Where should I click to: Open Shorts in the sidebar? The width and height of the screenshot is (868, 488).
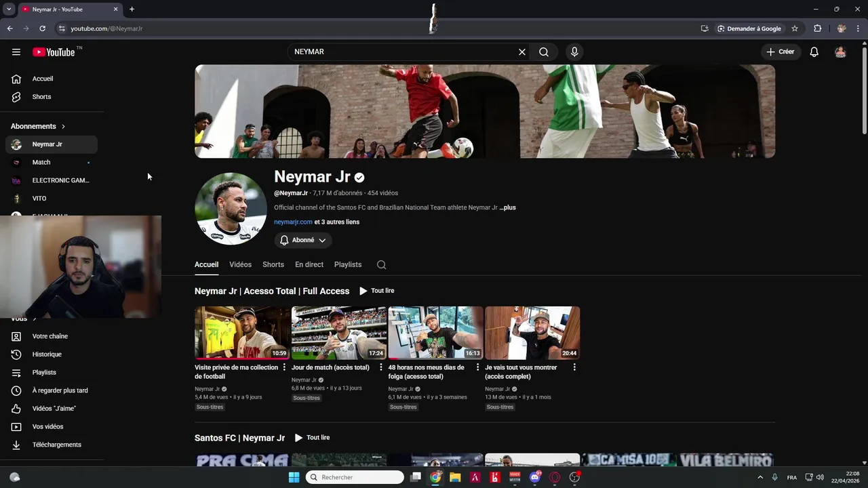coord(52,97)
